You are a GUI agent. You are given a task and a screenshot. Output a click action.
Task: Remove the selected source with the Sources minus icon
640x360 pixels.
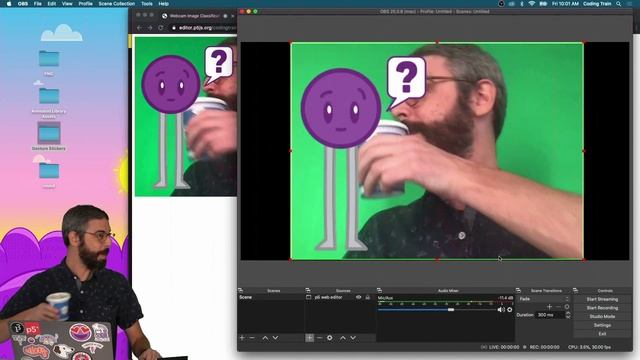pyautogui.click(x=320, y=338)
